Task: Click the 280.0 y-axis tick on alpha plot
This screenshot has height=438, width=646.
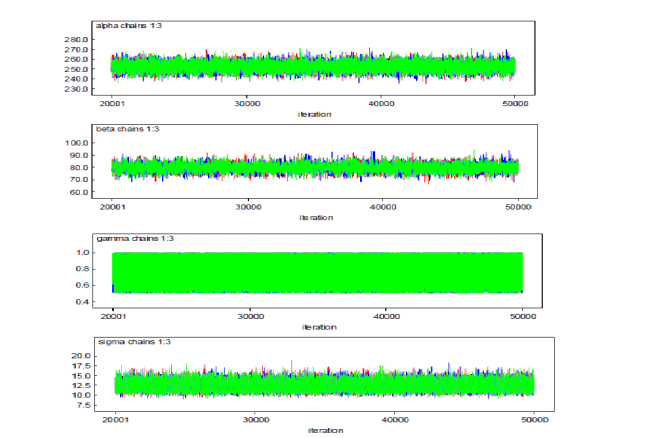Action: [75, 39]
